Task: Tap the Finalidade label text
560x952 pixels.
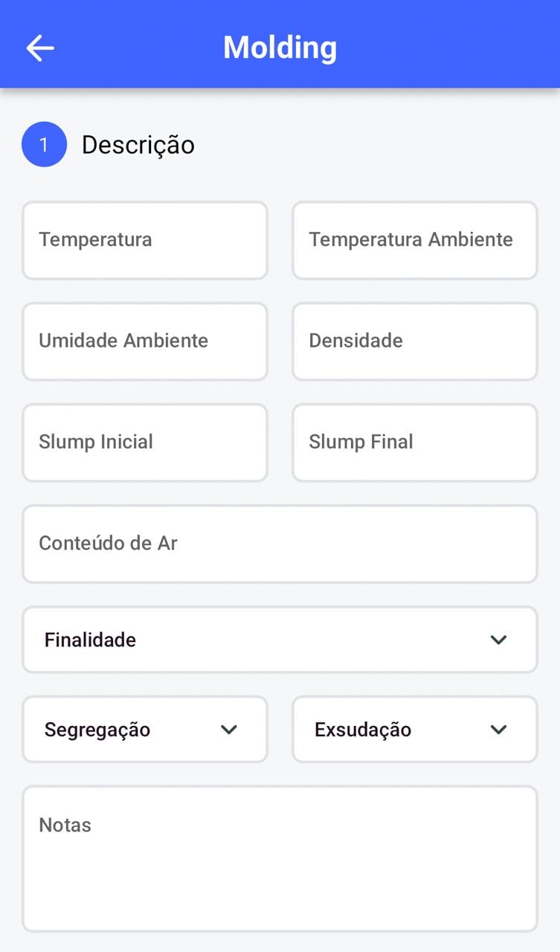Action: click(x=90, y=640)
